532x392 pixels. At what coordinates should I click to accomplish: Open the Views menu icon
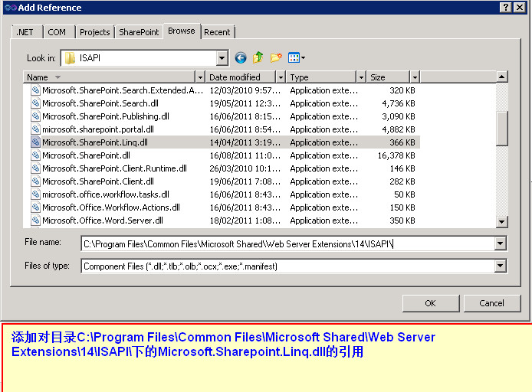294,57
